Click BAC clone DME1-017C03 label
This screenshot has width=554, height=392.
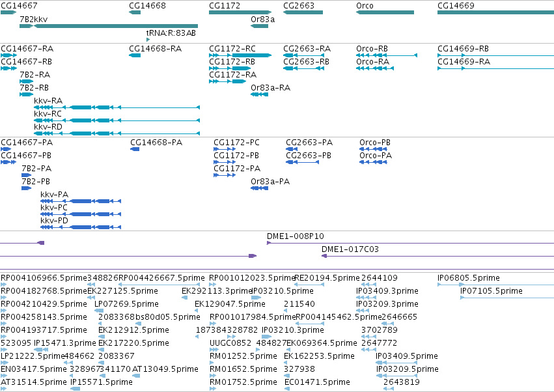pyautogui.click(x=350, y=249)
